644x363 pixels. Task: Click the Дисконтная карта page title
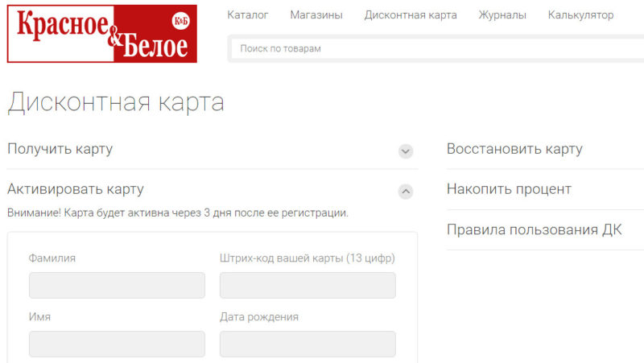click(x=116, y=103)
